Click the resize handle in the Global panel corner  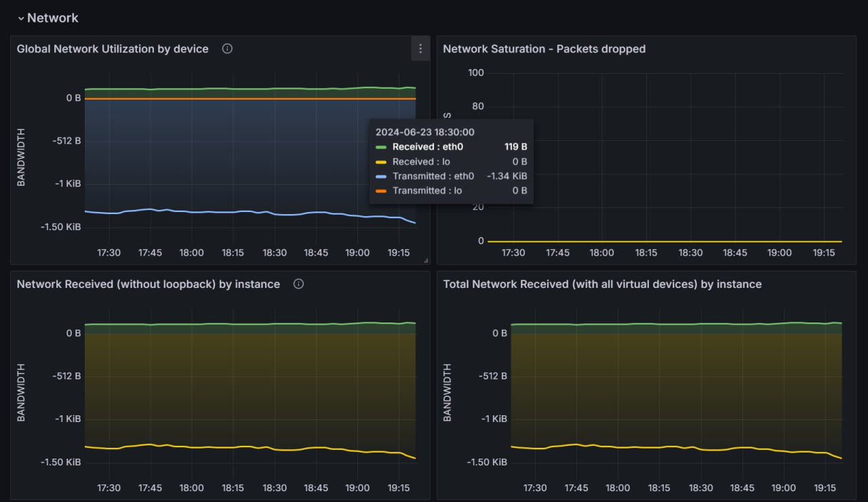click(427, 260)
